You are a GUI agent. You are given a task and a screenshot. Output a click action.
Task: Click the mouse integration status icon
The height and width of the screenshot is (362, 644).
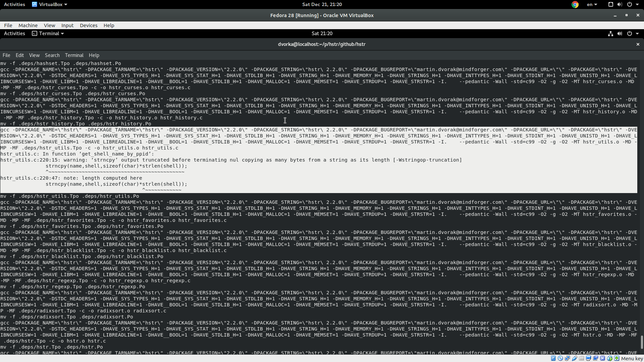(610, 358)
